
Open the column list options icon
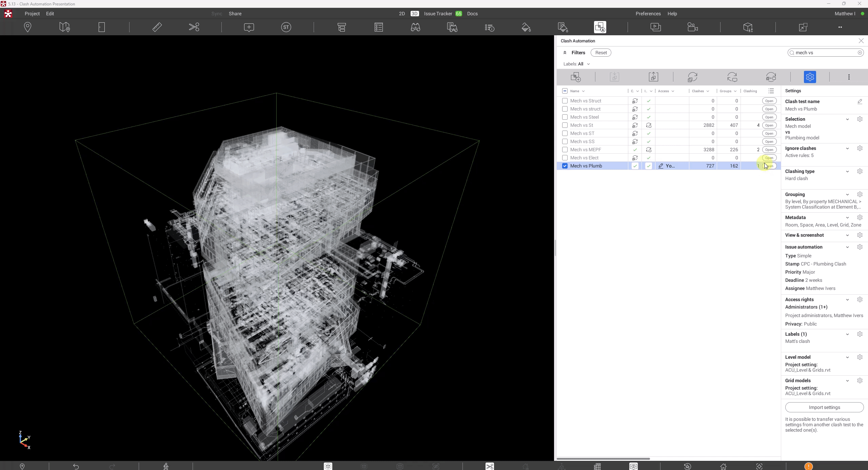click(x=771, y=91)
